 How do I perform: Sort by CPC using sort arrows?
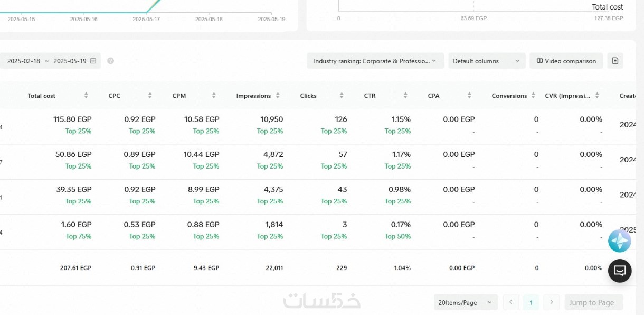pos(150,96)
